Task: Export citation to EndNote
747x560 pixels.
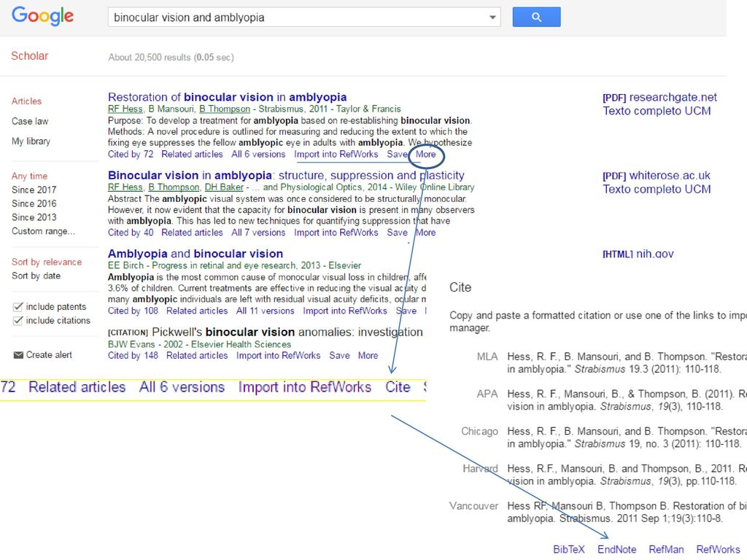Action: tap(617, 549)
